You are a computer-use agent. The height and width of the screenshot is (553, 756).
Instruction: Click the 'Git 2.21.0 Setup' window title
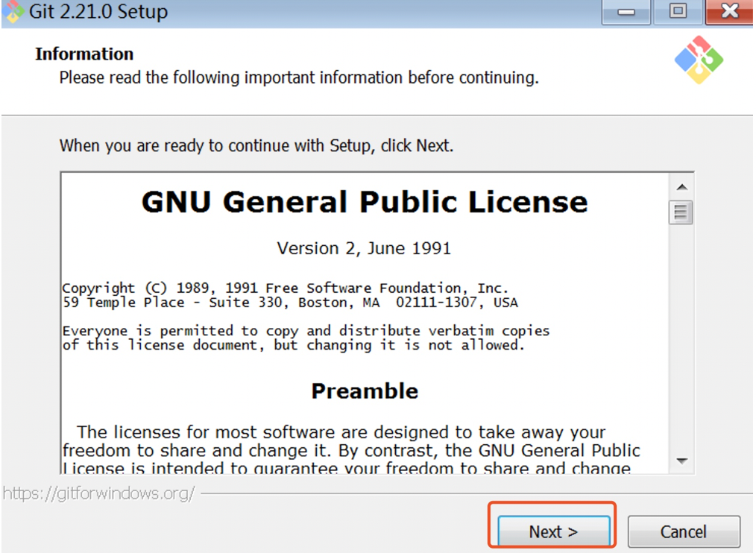point(98,12)
